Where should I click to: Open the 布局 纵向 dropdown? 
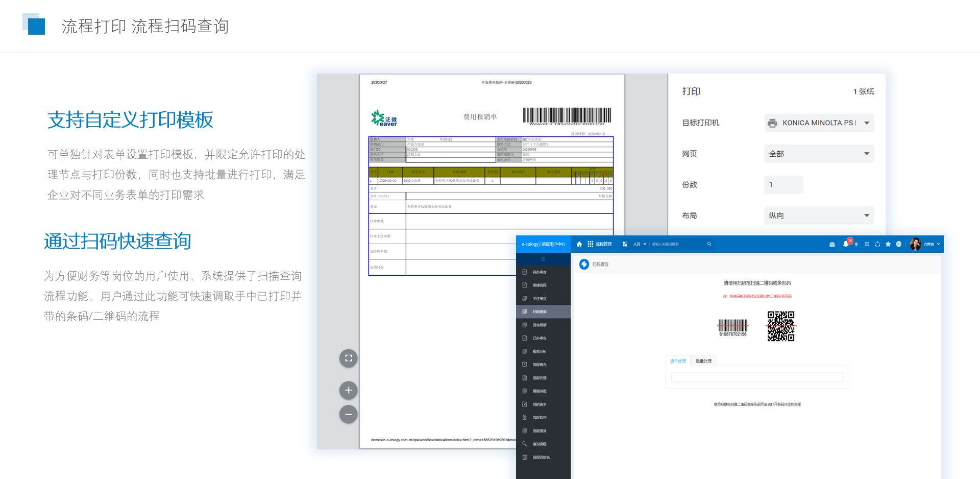click(x=819, y=215)
